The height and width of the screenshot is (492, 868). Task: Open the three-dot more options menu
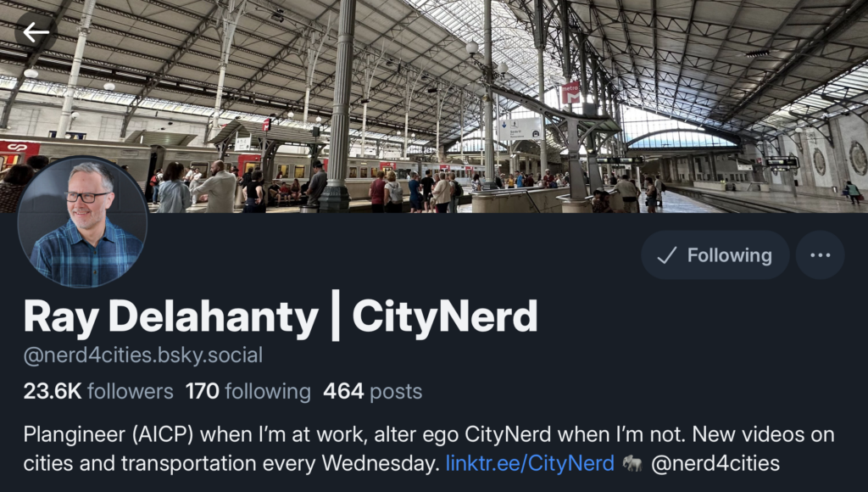(820, 254)
